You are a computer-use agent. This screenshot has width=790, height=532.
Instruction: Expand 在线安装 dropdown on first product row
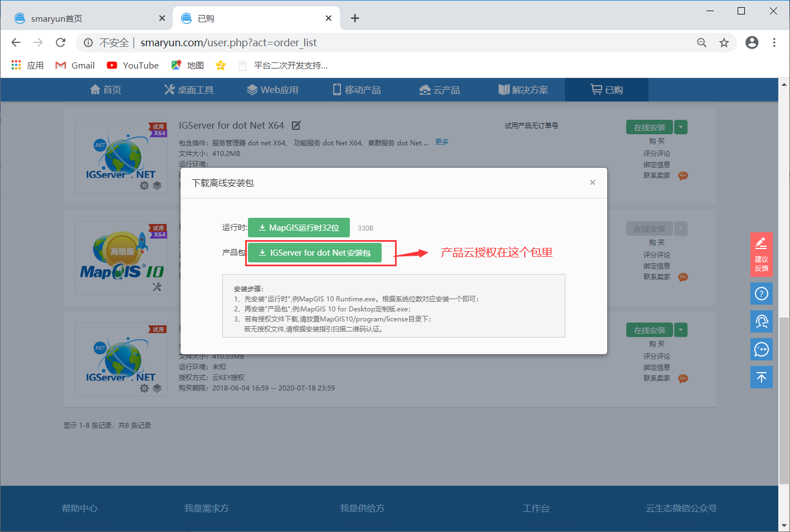(x=680, y=127)
